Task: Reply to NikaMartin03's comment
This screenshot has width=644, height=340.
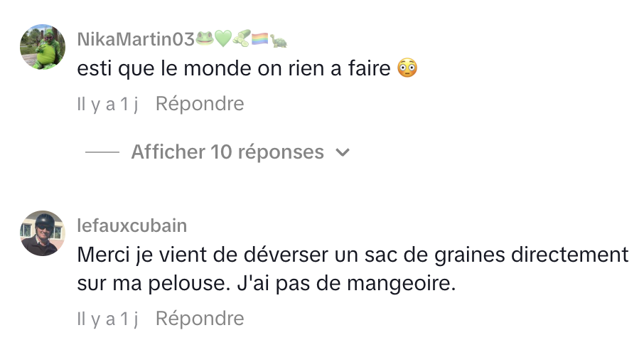Action: pos(200,104)
